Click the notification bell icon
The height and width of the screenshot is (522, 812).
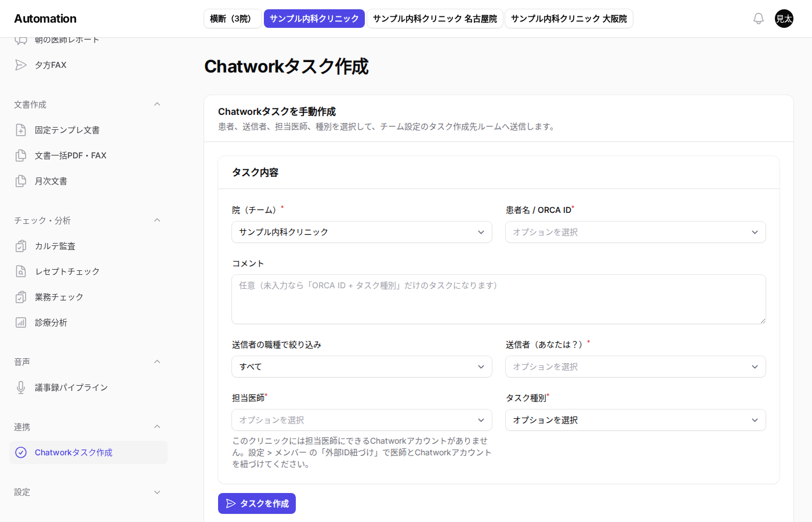[x=758, y=19]
